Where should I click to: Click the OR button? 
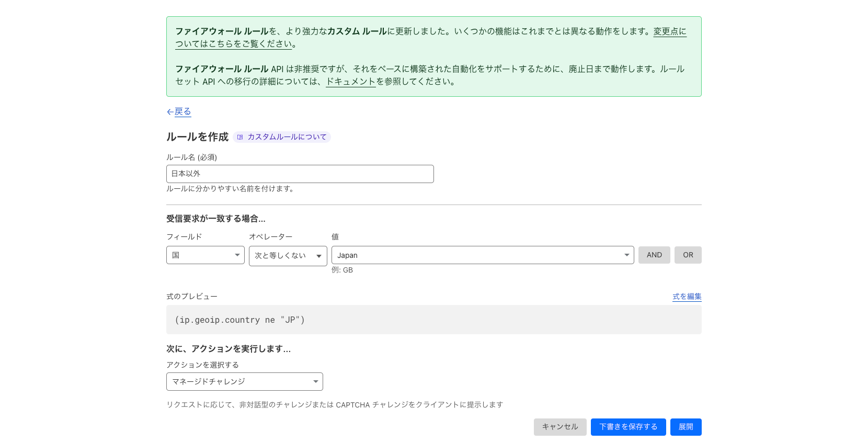pos(688,255)
